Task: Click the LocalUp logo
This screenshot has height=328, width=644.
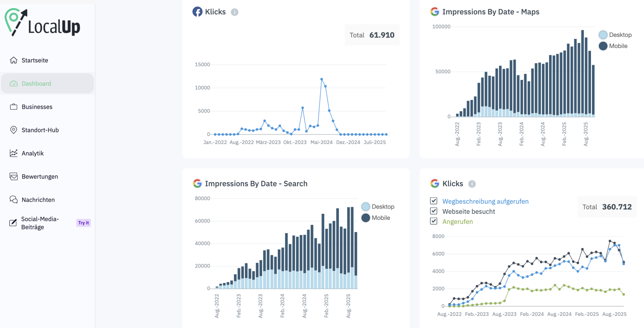Action: 43,23
